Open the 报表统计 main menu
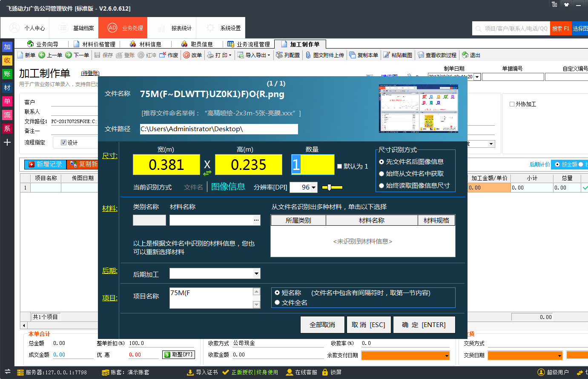Image resolution: width=588 pixels, height=379 pixels. [x=177, y=28]
